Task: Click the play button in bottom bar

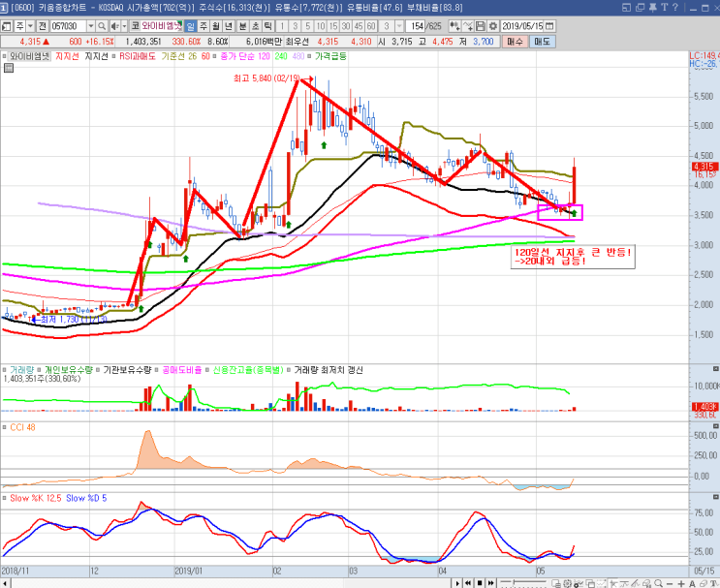Action: pyautogui.click(x=456, y=583)
